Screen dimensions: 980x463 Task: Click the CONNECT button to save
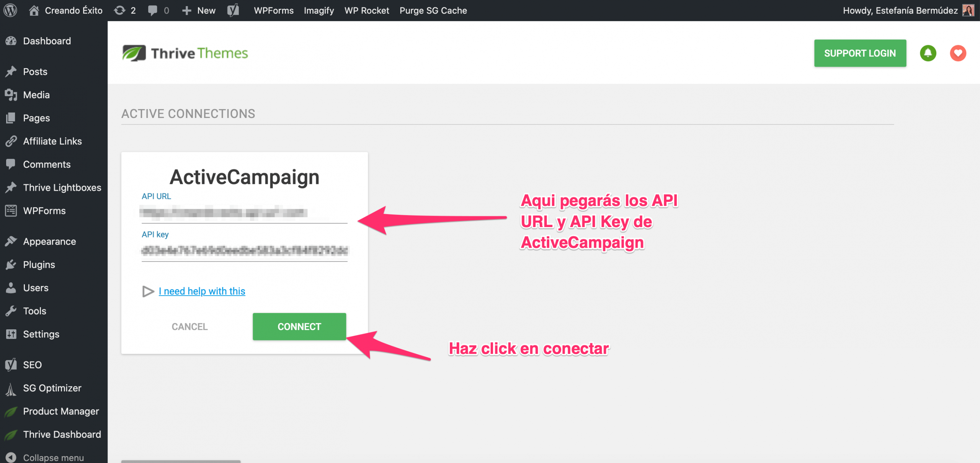pyautogui.click(x=299, y=326)
